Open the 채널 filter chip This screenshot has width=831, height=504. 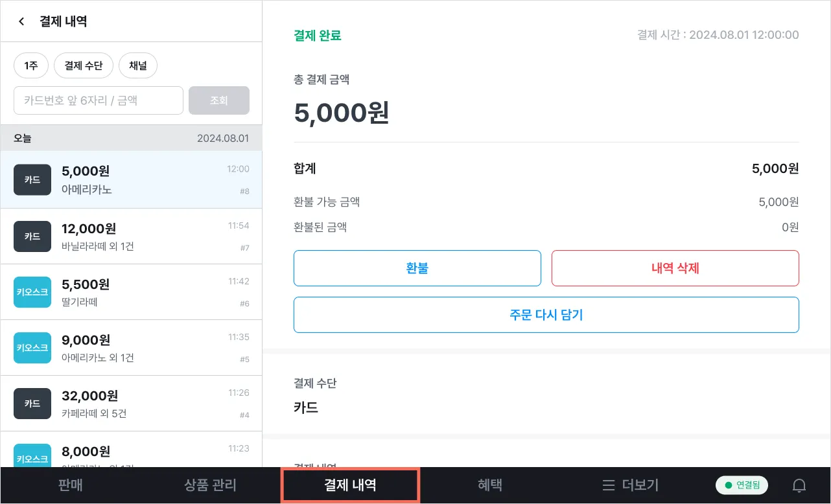pos(138,65)
